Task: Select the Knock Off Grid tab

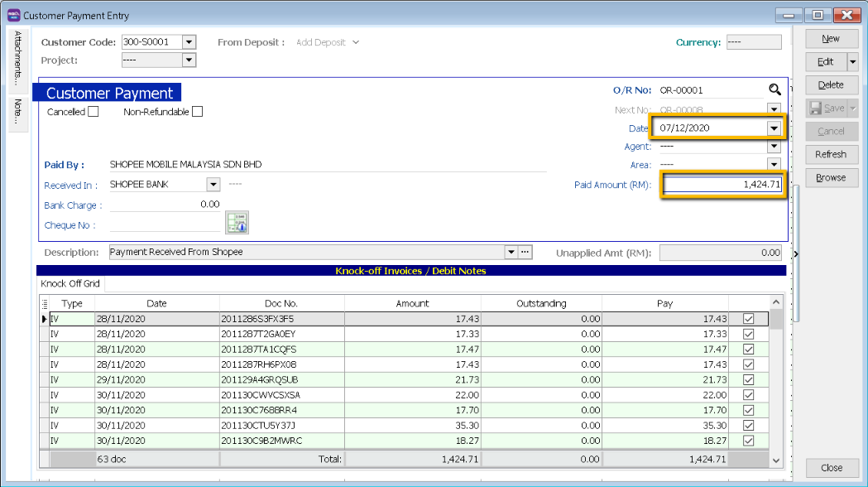Action: click(x=70, y=284)
